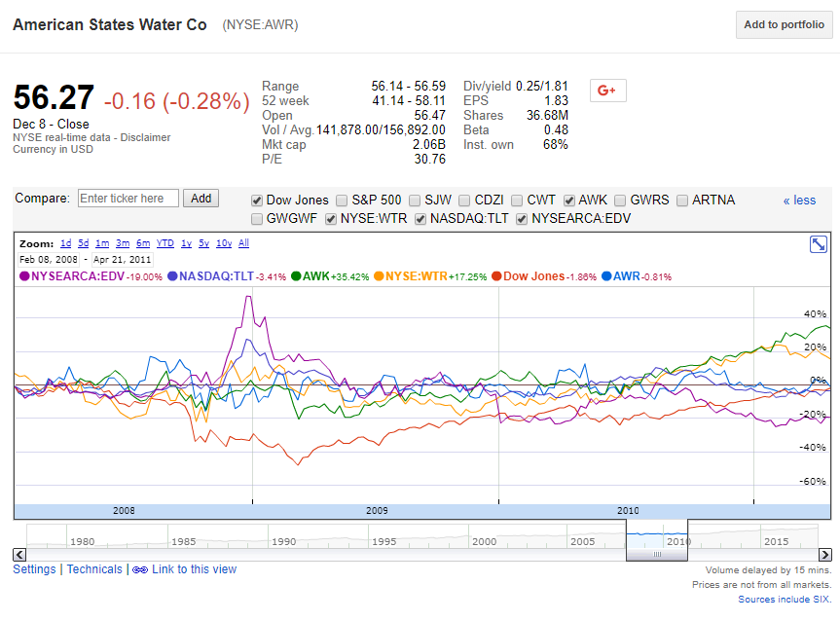
Task: Click the Add to portfolio button
Action: click(x=784, y=24)
